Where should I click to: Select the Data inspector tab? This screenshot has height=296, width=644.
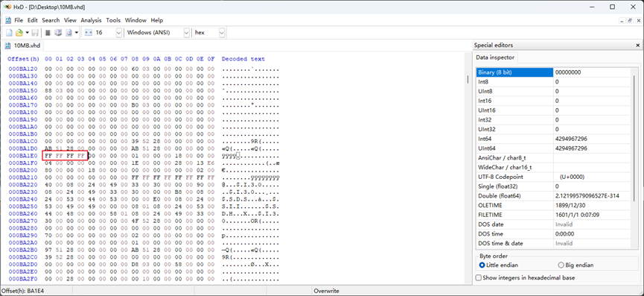click(494, 57)
